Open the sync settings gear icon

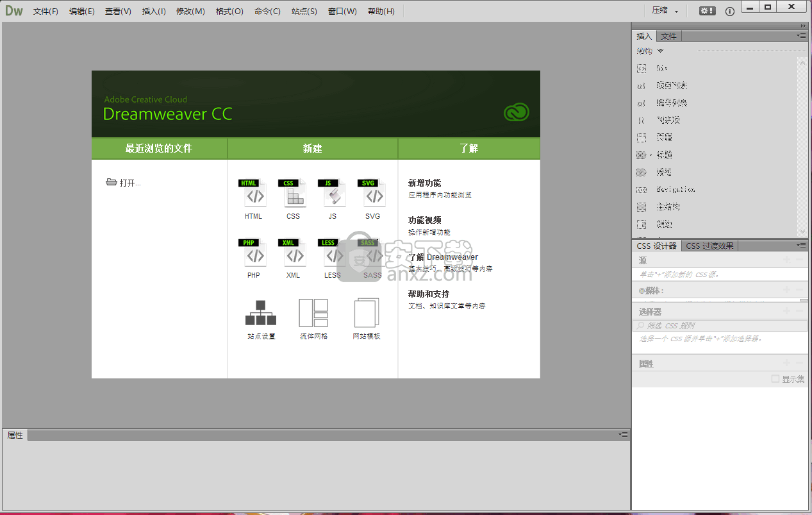pyautogui.click(x=708, y=11)
